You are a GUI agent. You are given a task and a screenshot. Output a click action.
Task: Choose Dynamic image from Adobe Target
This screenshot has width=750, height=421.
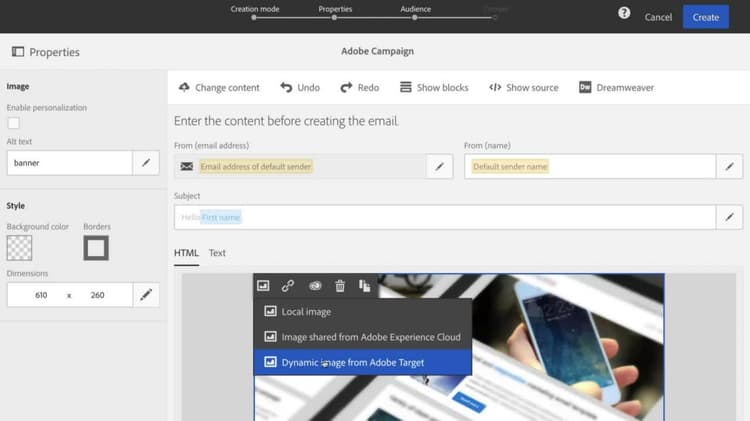tap(363, 362)
